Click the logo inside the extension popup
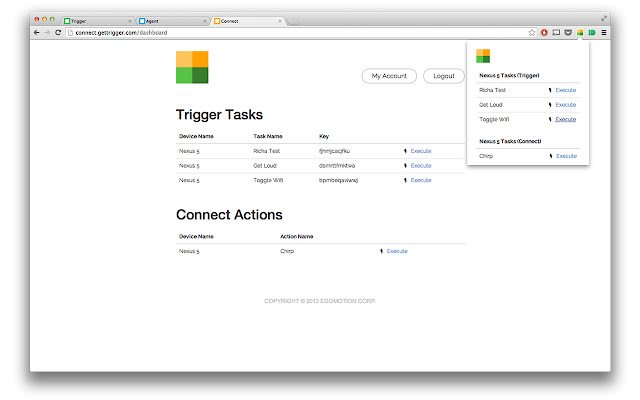 tap(483, 56)
